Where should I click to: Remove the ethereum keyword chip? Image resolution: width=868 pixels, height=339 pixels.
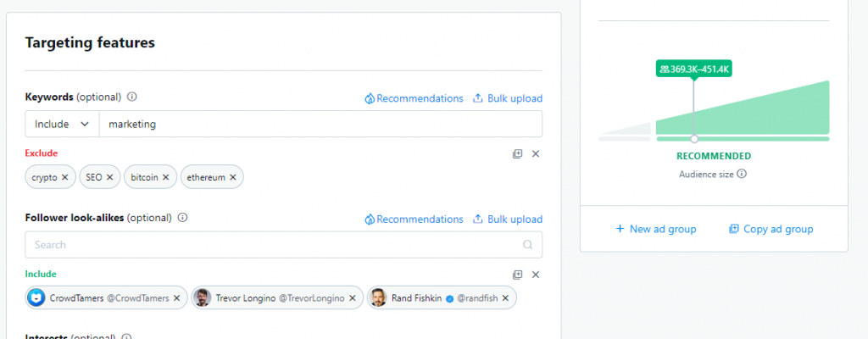click(232, 177)
